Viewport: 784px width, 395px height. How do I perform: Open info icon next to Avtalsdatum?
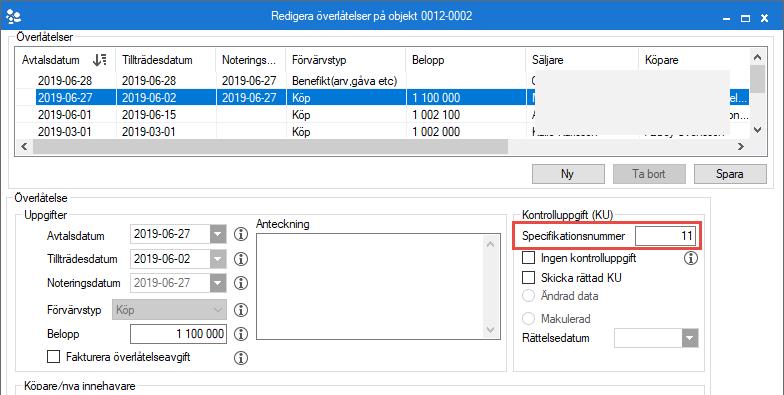point(241,234)
